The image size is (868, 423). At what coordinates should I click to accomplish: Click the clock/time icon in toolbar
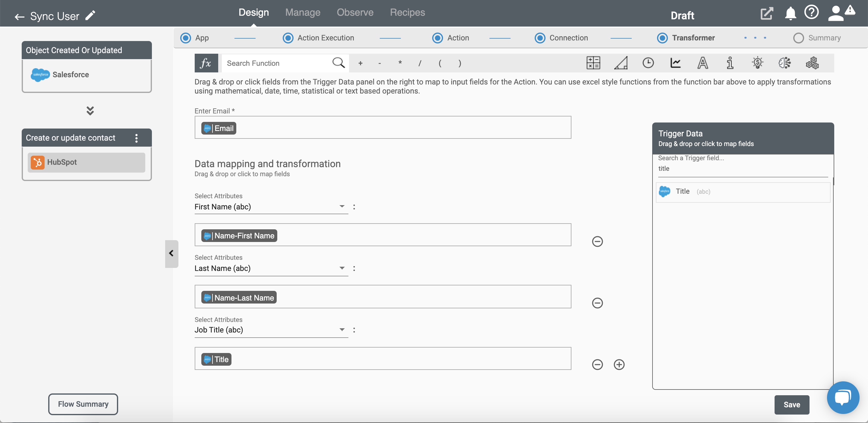pyautogui.click(x=648, y=62)
